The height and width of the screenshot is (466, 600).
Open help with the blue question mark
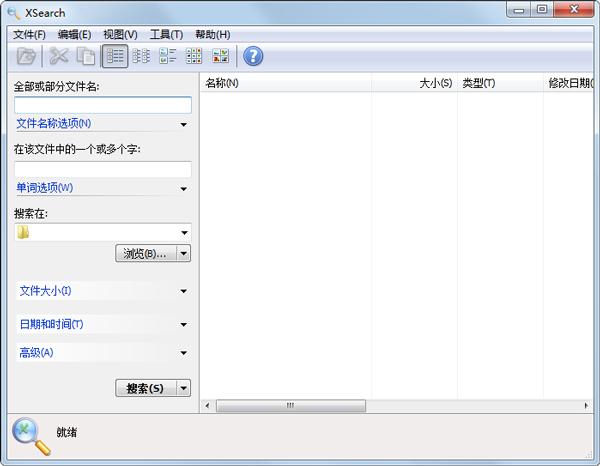coord(253,56)
